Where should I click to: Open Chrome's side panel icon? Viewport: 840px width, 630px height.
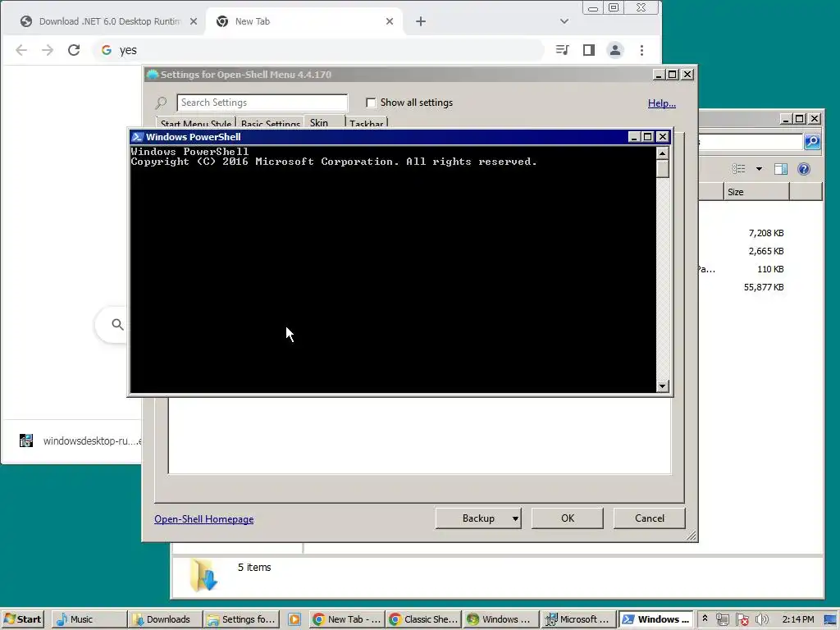pyautogui.click(x=589, y=50)
